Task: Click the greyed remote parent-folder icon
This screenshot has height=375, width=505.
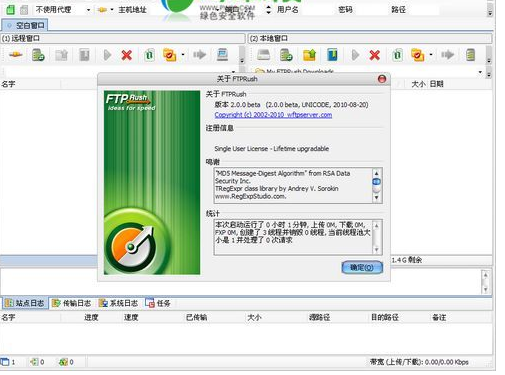Action: tap(61, 55)
